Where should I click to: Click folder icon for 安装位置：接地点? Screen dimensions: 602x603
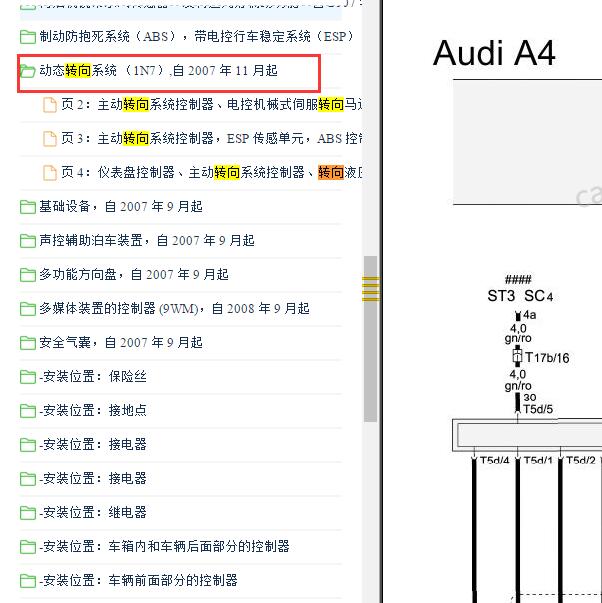(28, 411)
